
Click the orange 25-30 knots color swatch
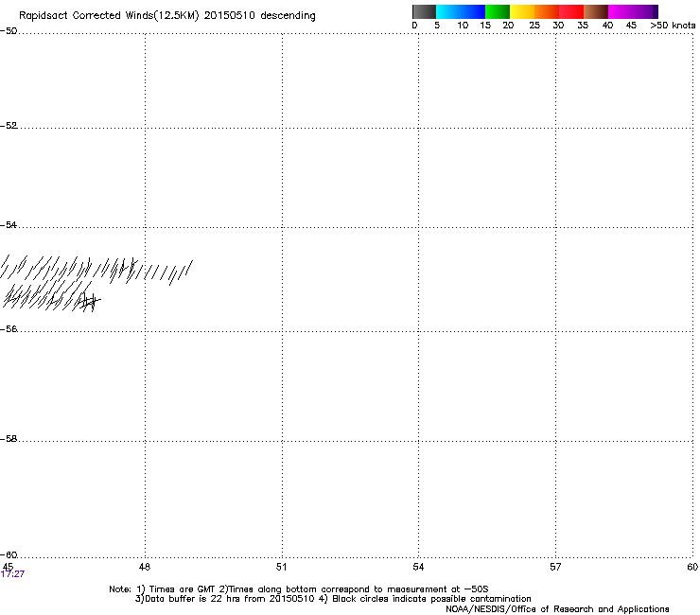tap(547, 11)
